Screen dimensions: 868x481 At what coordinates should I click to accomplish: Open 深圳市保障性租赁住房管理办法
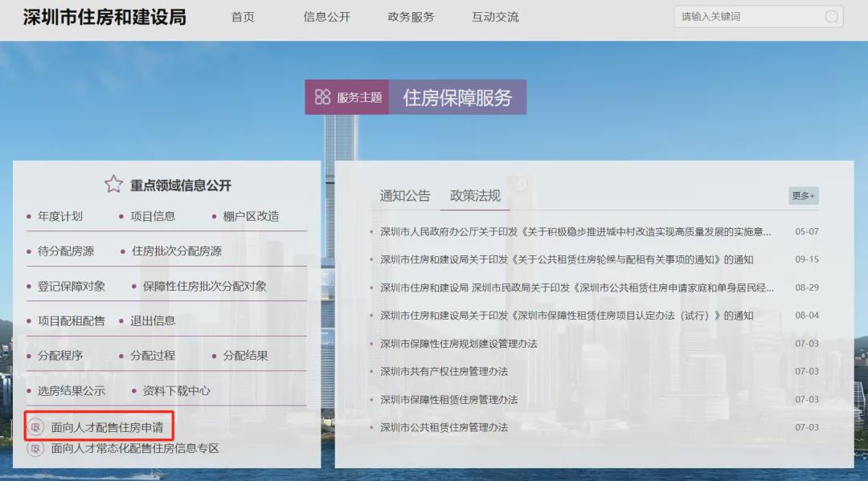tap(448, 400)
